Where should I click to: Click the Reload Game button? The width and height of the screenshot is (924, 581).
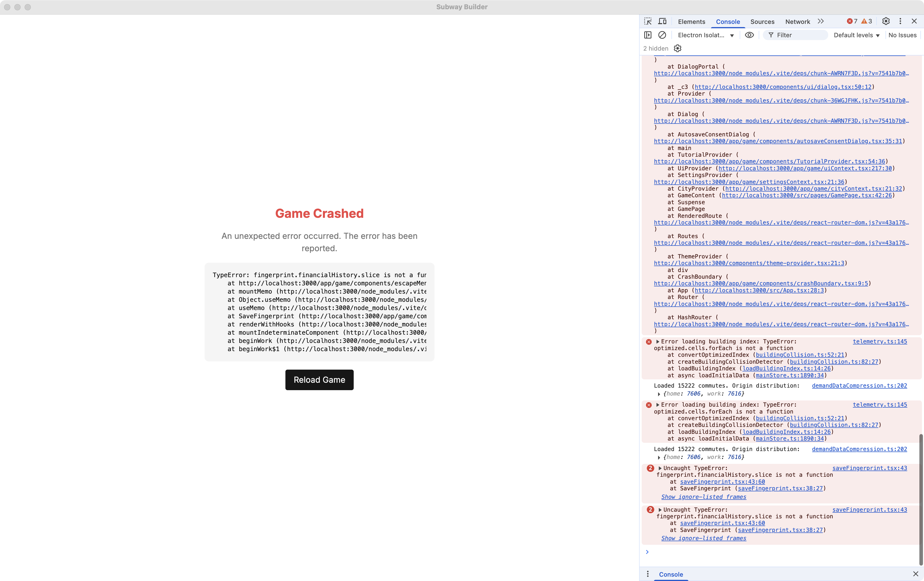pos(319,380)
